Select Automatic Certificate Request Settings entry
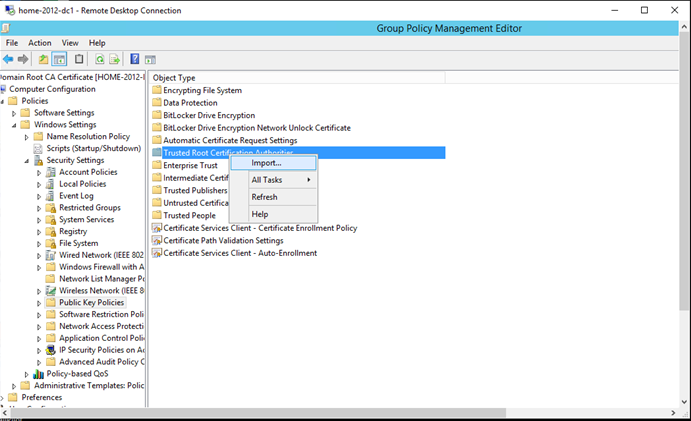This screenshot has width=691, height=421. (x=230, y=140)
